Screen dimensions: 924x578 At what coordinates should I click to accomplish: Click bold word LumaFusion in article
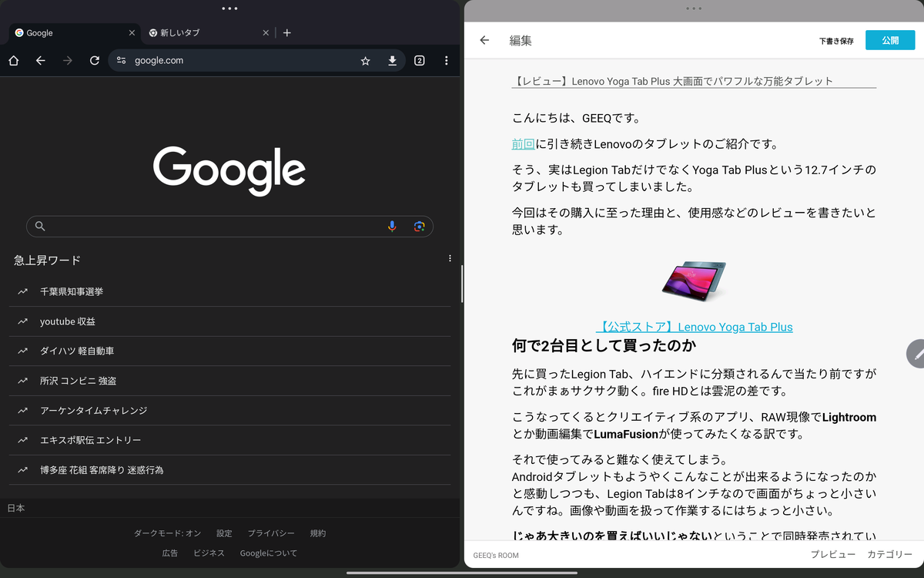tap(627, 435)
